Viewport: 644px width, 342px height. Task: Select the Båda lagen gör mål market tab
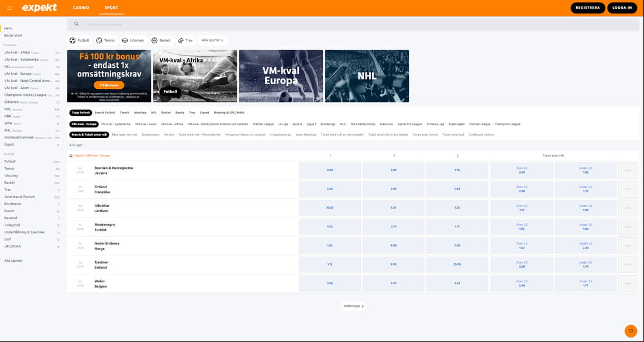click(125, 134)
